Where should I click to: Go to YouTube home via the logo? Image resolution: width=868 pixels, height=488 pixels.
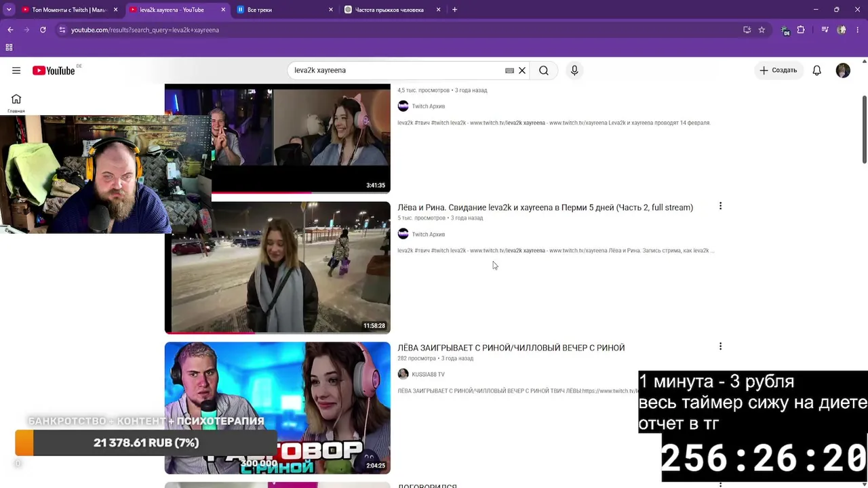click(x=54, y=70)
